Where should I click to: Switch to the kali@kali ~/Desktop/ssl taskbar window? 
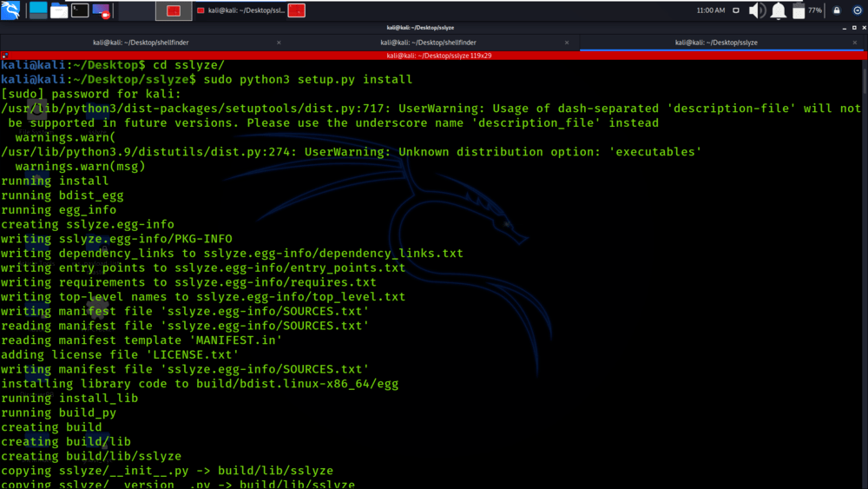pos(241,10)
